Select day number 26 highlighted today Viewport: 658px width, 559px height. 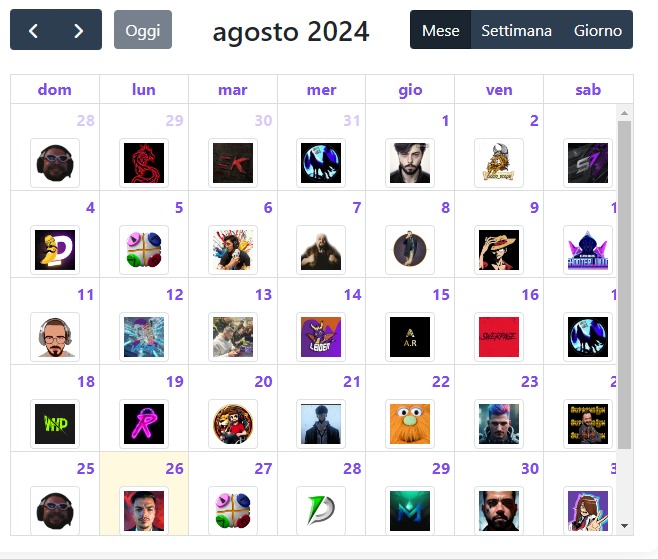pos(174,468)
